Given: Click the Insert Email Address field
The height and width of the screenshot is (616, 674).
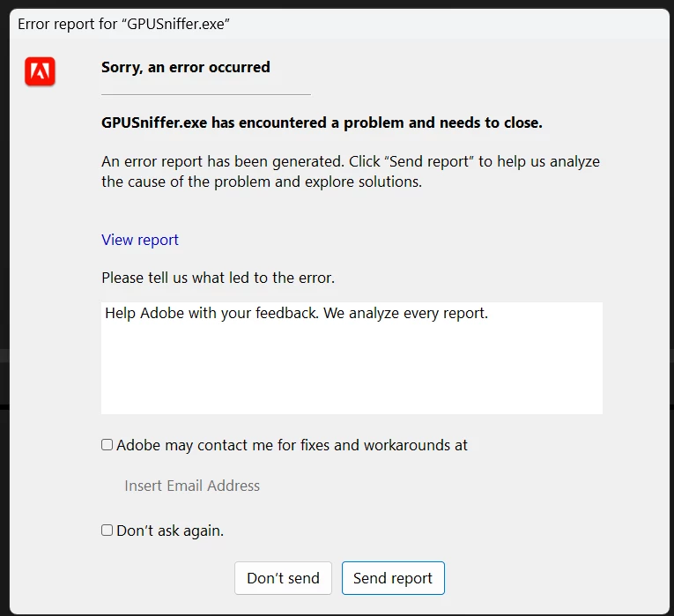Looking at the screenshot, I should click(x=192, y=486).
